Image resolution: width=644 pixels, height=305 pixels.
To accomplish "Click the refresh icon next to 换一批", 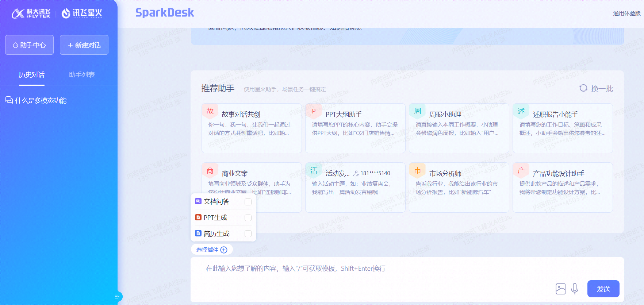I will coord(583,88).
